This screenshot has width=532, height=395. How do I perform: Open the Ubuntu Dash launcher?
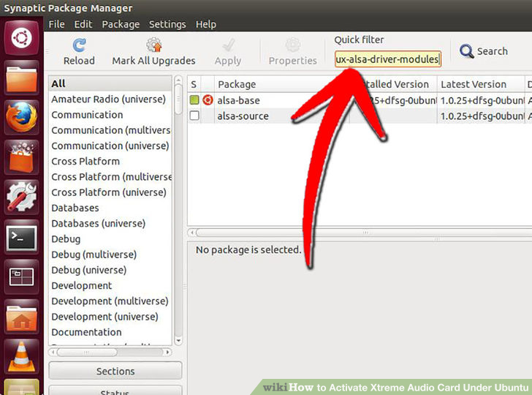point(21,37)
